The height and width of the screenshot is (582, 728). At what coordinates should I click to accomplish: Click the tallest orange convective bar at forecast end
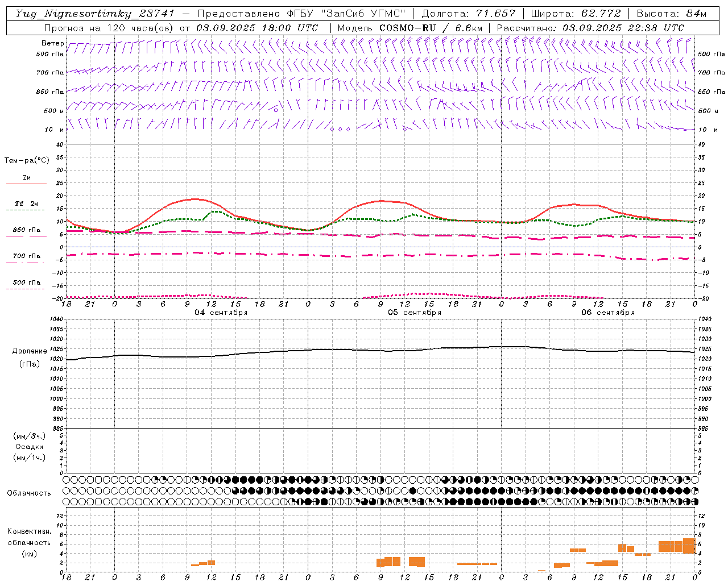[689, 546]
